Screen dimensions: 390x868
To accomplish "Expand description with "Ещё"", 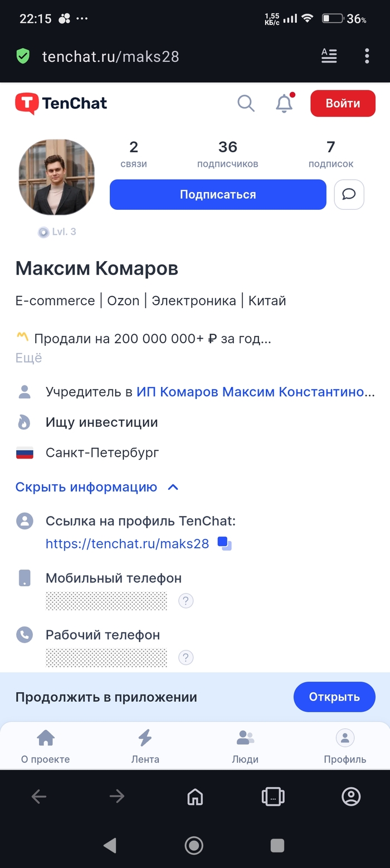I will (28, 358).
